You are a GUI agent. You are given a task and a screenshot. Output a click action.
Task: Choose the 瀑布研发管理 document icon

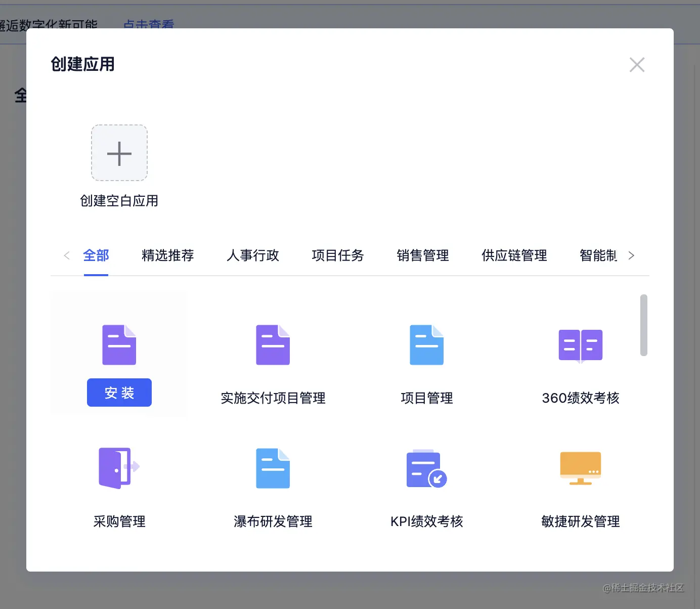273,468
